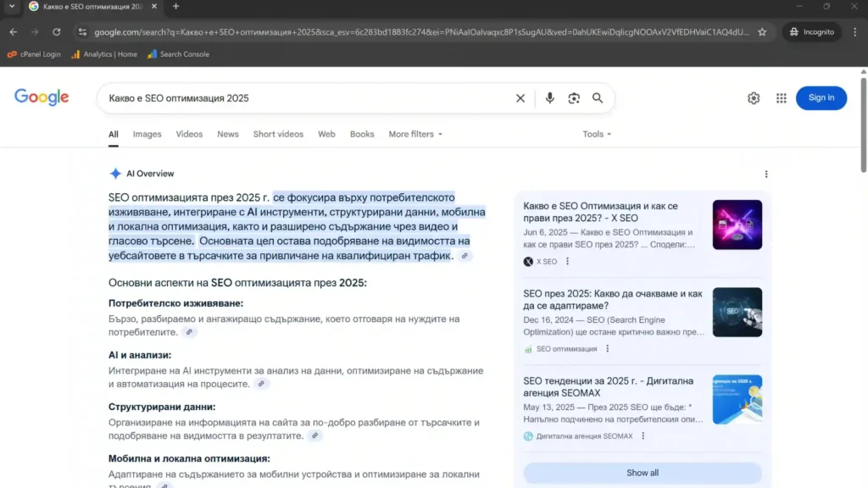Click the Потребителско изживяване heading
Image resolution: width=868 pixels, height=488 pixels.
pos(175,303)
